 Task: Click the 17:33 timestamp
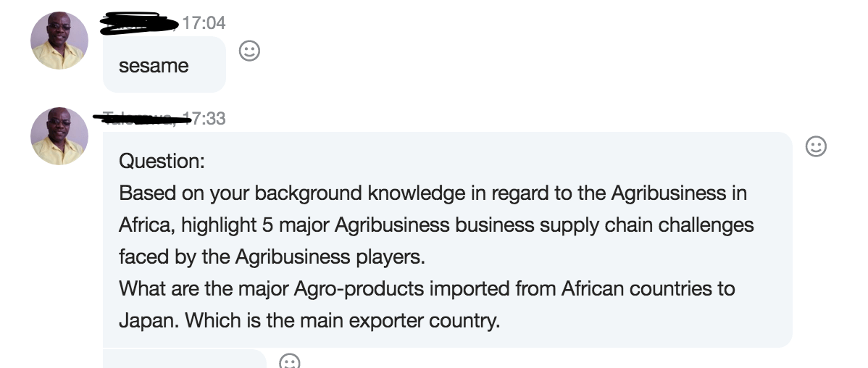coord(207,118)
